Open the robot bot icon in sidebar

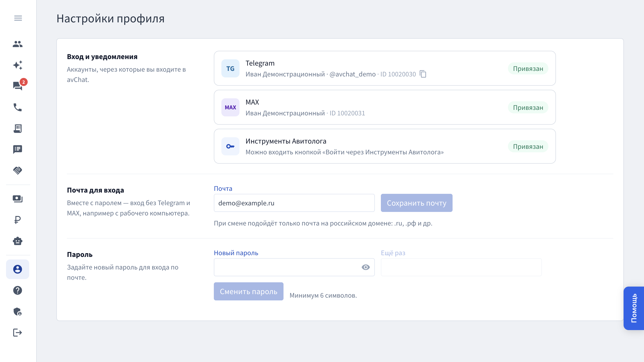click(x=18, y=241)
